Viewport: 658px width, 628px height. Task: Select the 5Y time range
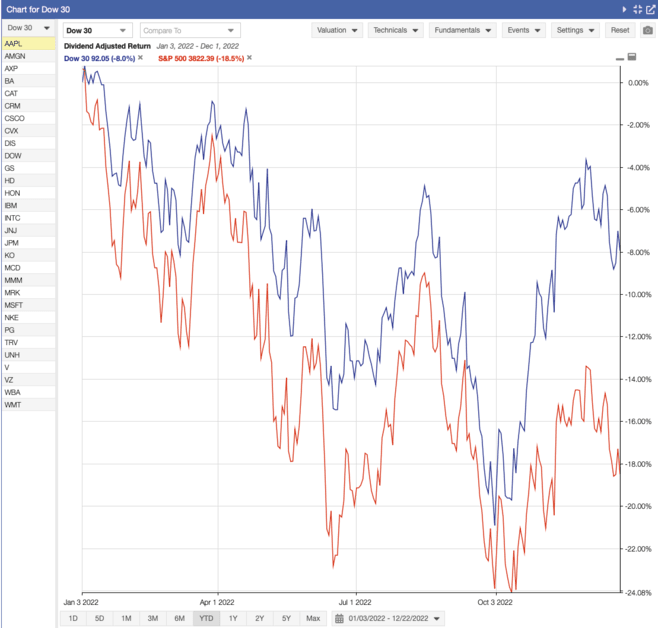(x=286, y=618)
